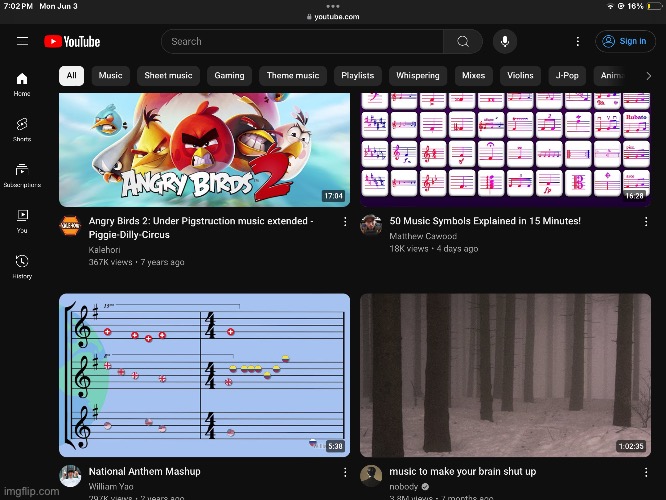666x500 pixels.
Task: Click 50 Music Symbols Explained title
Action: (485, 221)
